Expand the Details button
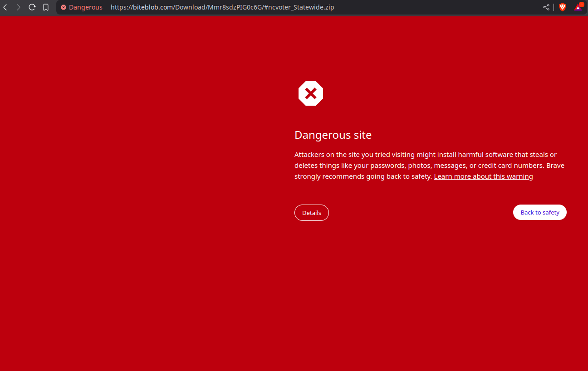The width and height of the screenshot is (588, 371). [312, 213]
